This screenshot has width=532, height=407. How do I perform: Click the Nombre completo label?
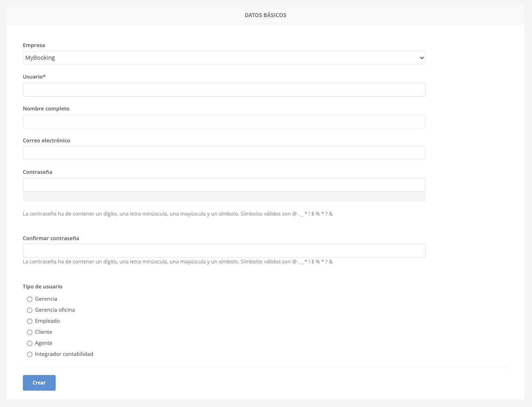tap(46, 108)
